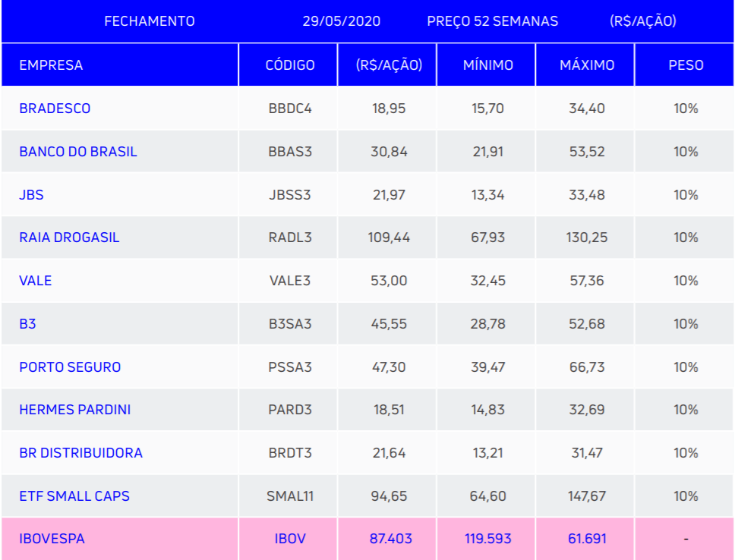
Task: Click the FECHAMENTO heading
Action: pyautogui.click(x=150, y=21)
